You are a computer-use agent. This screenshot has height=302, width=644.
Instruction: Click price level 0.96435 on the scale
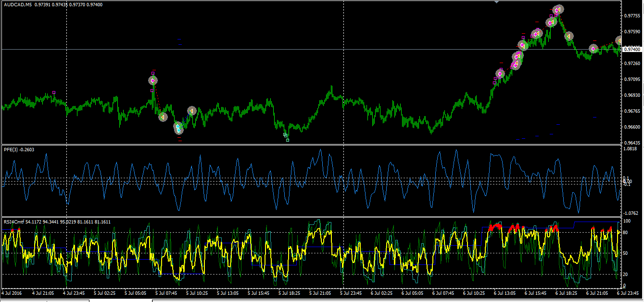click(632, 143)
